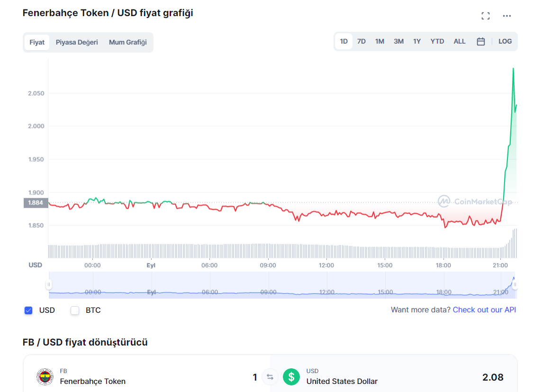The height and width of the screenshot is (392, 533).
Task: Click the green dollar sign USD icon
Action: click(291, 377)
